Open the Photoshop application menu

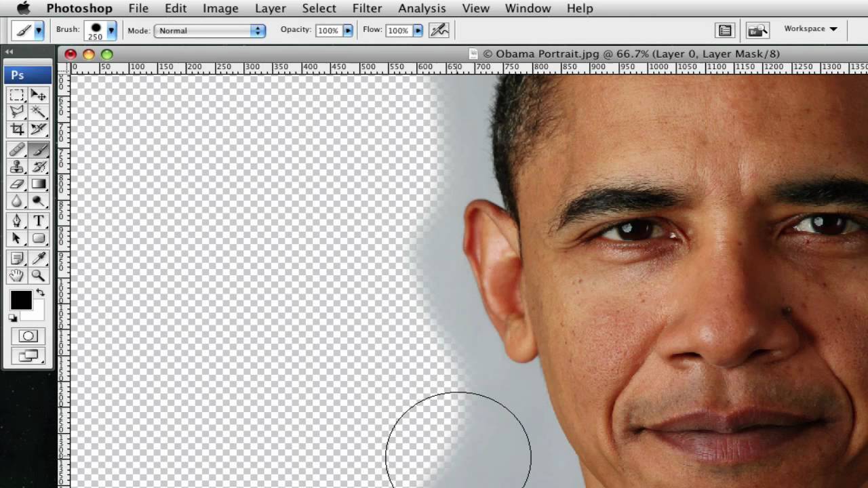click(79, 8)
